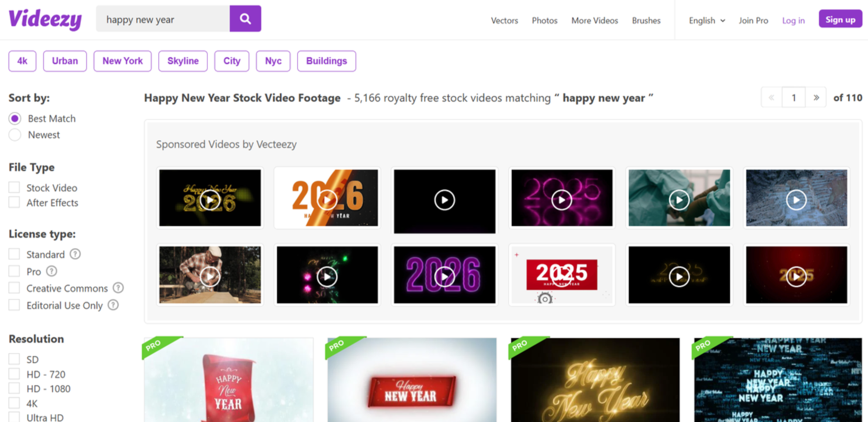Switch to the Photos section
The width and height of the screenshot is (868, 422).
pyautogui.click(x=544, y=21)
